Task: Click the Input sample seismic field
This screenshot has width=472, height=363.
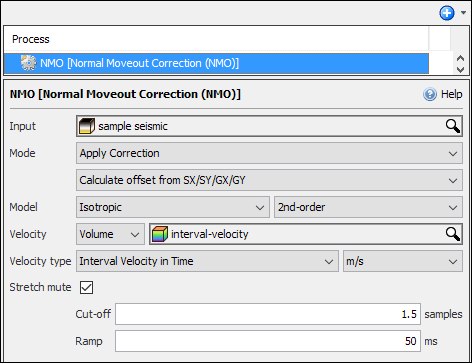Action: tap(269, 126)
